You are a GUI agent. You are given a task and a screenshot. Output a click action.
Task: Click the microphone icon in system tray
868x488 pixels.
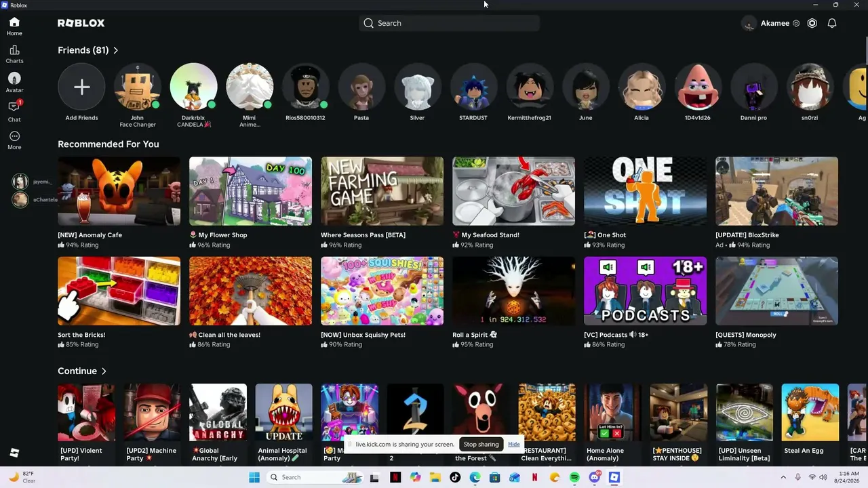tap(797, 477)
